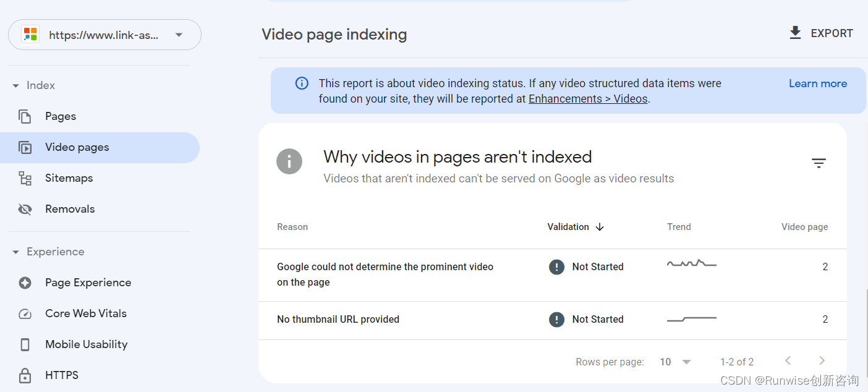Sort by Reason column header
This screenshot has height=392, width=868.
pos(292,227)
